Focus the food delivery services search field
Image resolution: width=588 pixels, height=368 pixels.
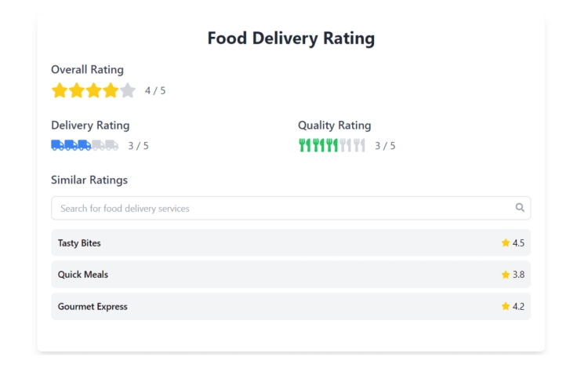click(291, 208)
